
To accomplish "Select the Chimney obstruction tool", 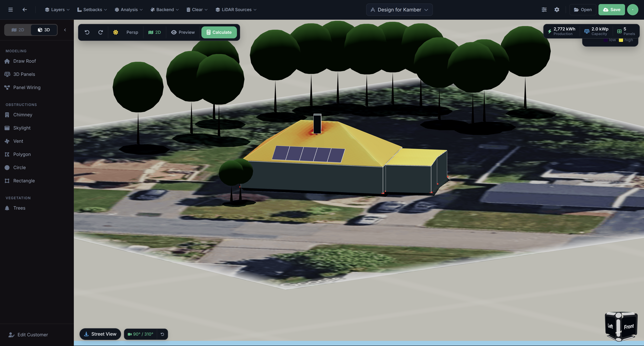I will pos(22,115).
